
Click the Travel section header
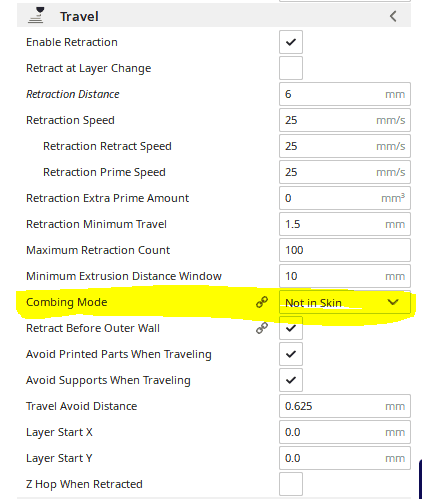214,16
